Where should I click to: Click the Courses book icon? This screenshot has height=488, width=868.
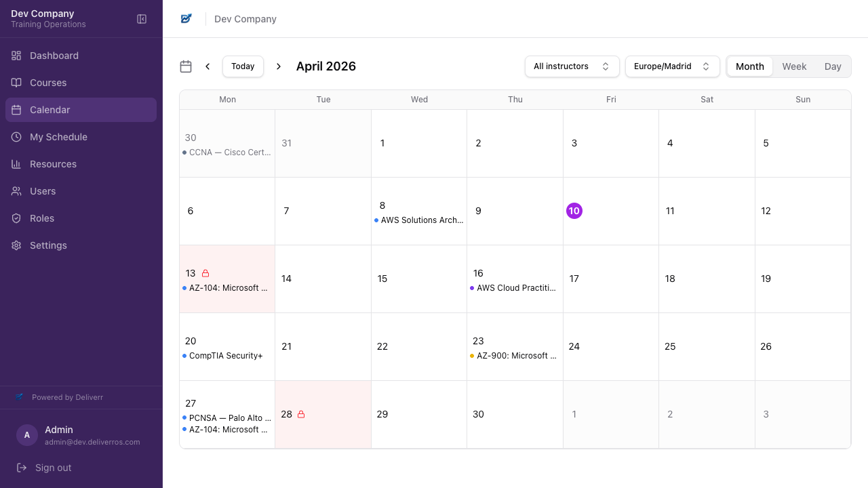coord(16,83)
